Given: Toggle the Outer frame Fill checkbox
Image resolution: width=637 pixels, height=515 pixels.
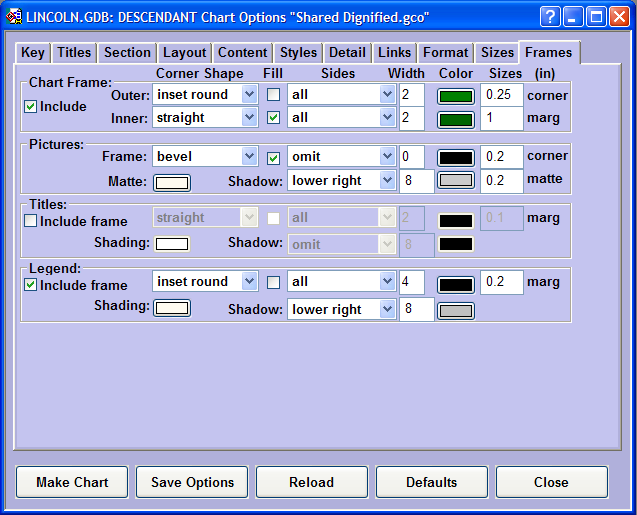Looking at the screenshot, I should pyautogui.click(x=273, y=95).
